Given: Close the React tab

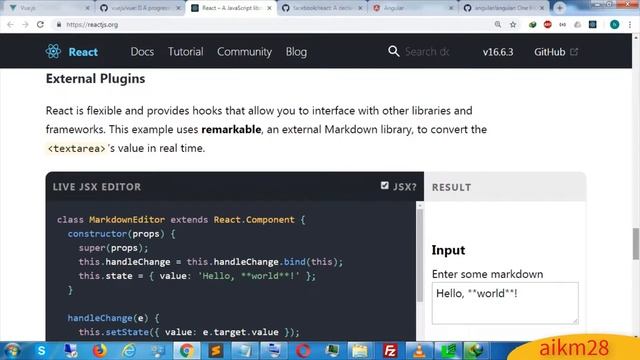Looking at the screenshot, I should tap(269, 8).
